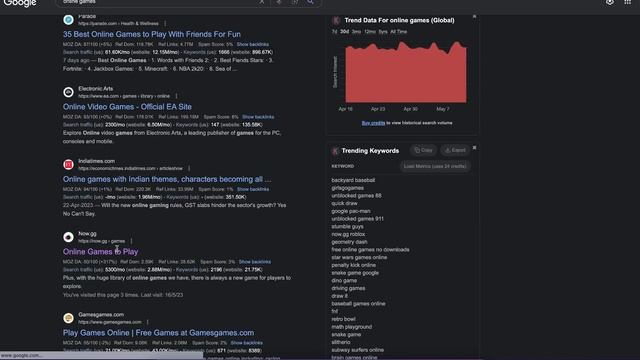Switch trend chart to 7d range
The width and height of the screenshot is (640, 360).
coord(334,31)
